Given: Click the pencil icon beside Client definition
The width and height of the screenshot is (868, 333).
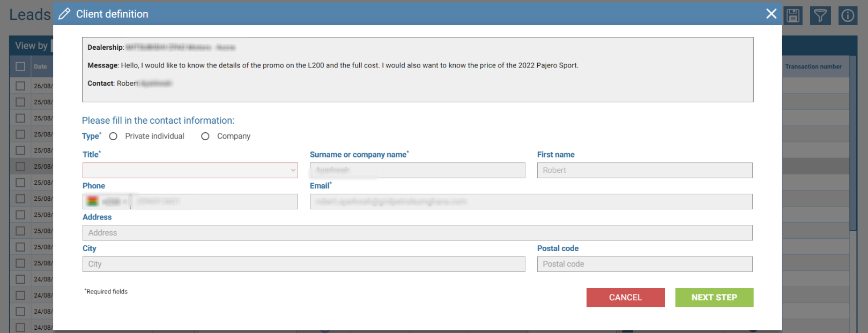Looking at the screenshot, I should [x=64, y=14].
